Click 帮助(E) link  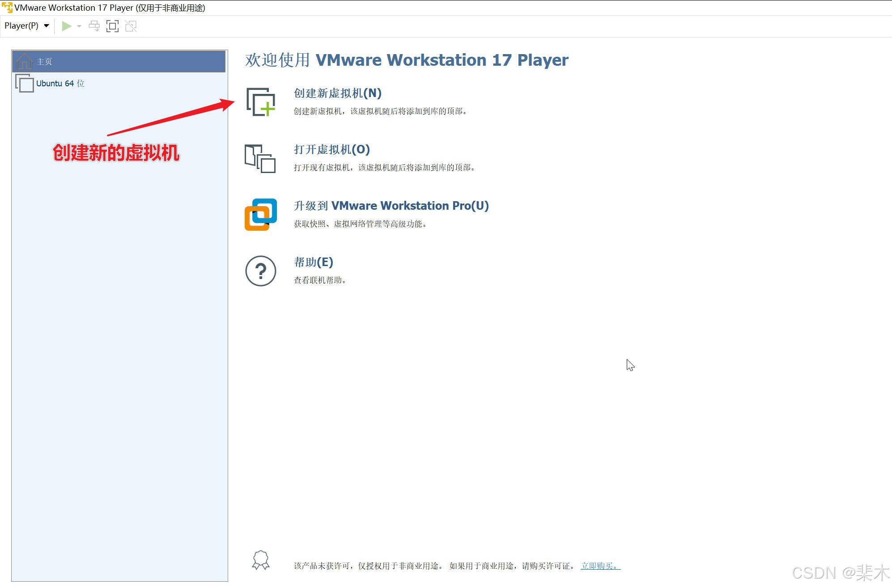coord(313,262)
